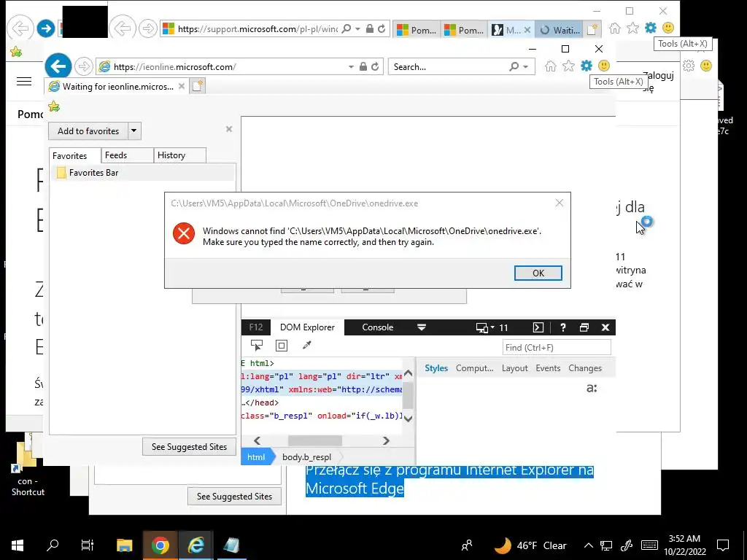Click the Search... input box
The height and width of the screenshot is (560, 747).
click(448, 66)
